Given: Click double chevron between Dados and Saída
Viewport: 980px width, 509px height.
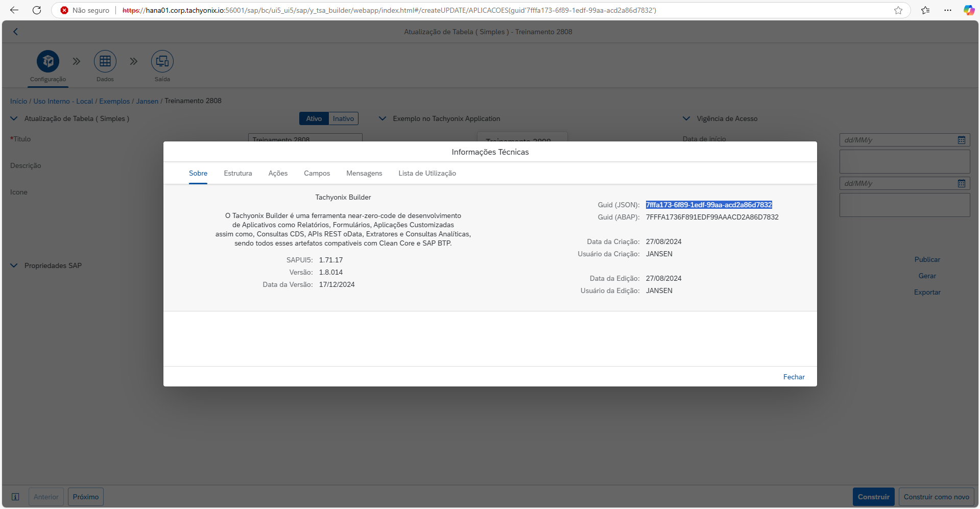Looking at the screenshot, I should click(134, 61).
